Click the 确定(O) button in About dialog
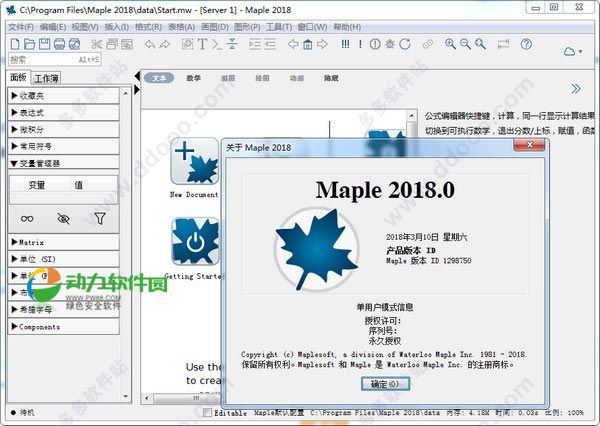Screen dimensions: 600x426 (x=385, y=384)
